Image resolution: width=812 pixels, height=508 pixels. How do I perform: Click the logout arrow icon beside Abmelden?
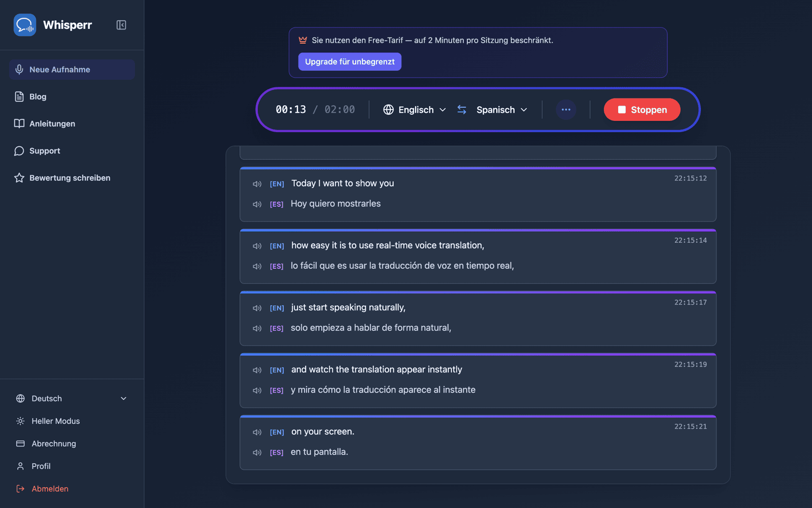tap(20, 489)
